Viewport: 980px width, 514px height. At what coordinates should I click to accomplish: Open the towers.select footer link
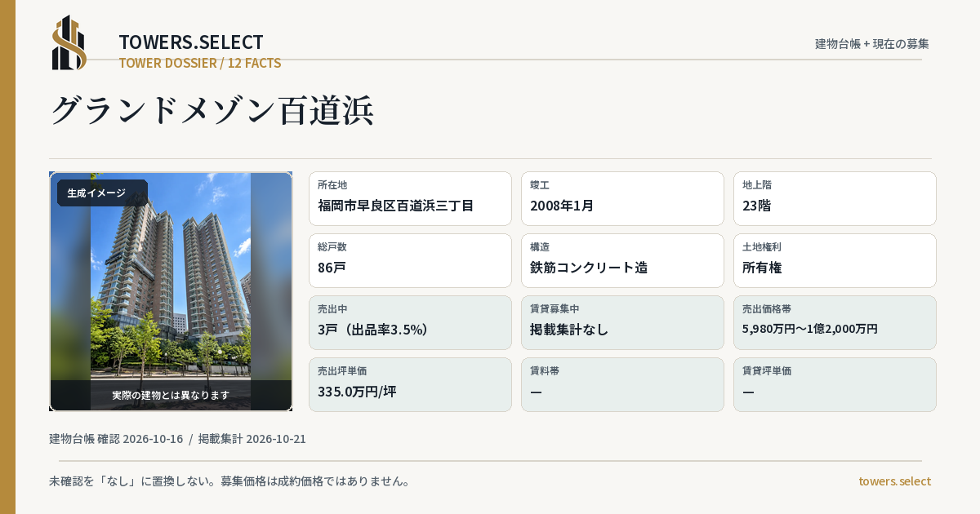[894, 481]
